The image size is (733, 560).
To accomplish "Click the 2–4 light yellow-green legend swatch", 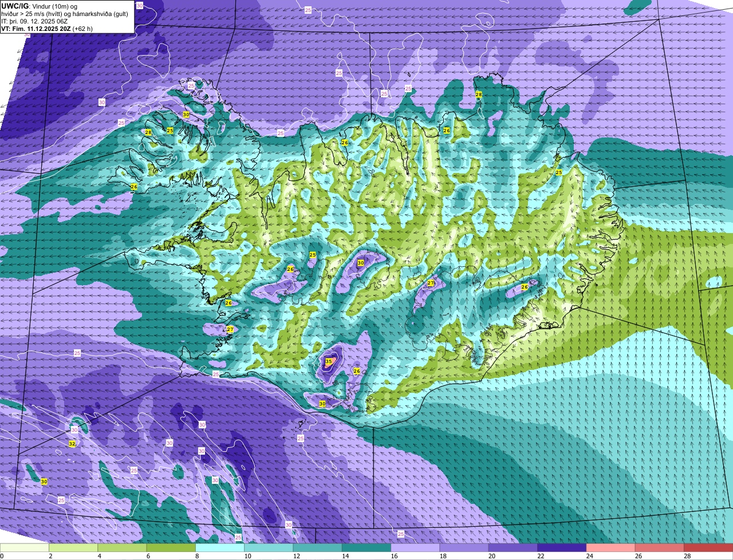I will pyautogui.click(x=74, y=548).
